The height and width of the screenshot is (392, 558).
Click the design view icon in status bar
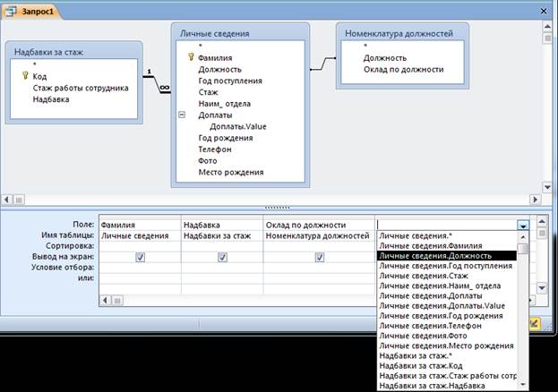pyautogui.click(x=534, y=322)
